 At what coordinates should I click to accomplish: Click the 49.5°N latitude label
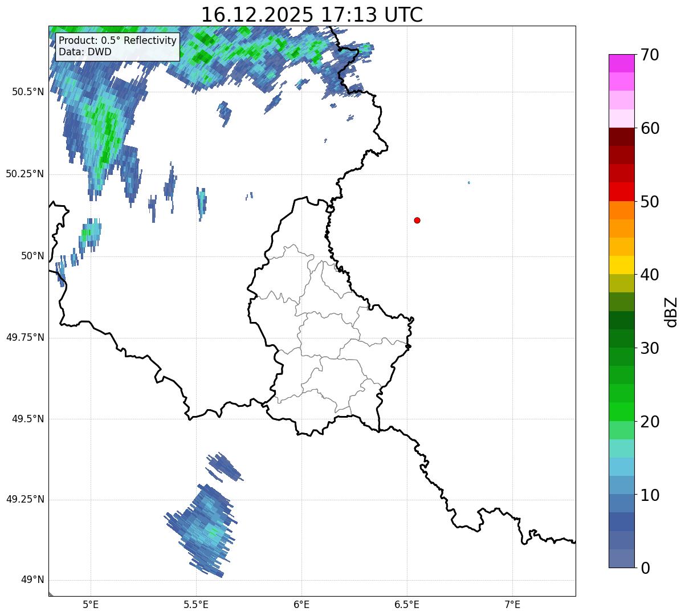[x=28, y=419]
